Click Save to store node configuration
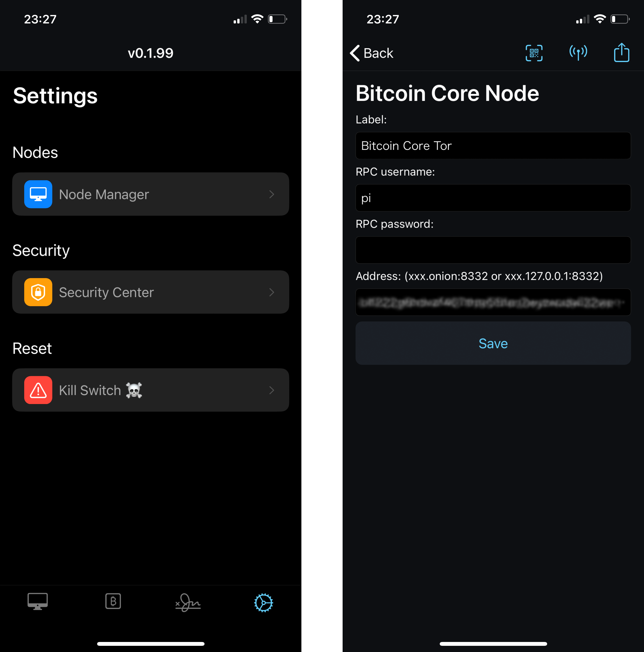The width and height of the screenshot is (644, 652). pyautogui.click(x=493, y=343)
